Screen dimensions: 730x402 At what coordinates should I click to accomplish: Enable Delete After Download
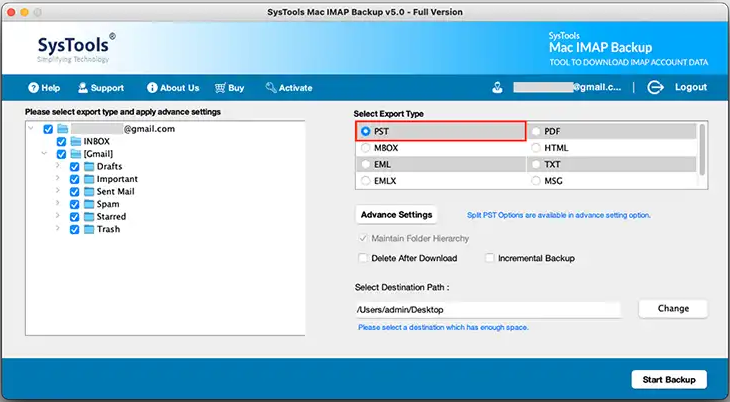(x=363, y=258)
